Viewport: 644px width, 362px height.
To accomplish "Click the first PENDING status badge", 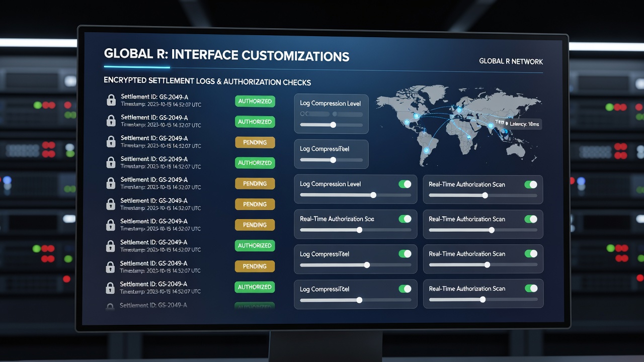I will (x=255, y=142).
